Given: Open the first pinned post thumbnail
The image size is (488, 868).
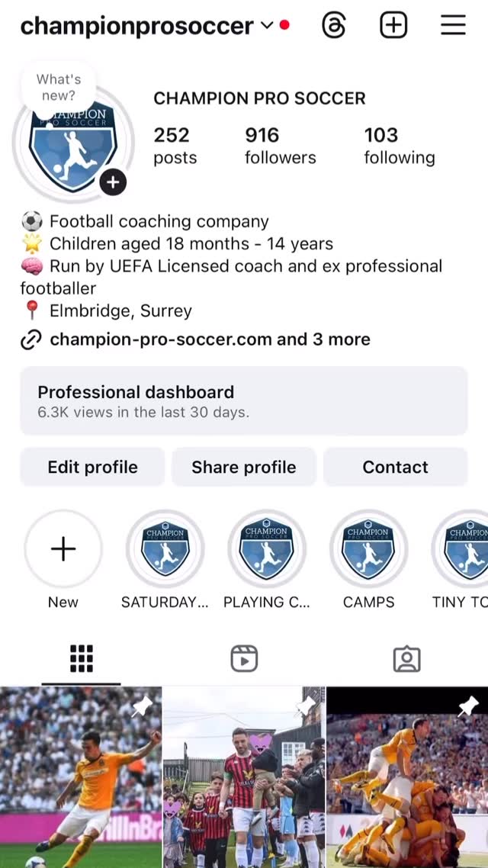Looking at the screenshot, I should (x=80, y=776).
